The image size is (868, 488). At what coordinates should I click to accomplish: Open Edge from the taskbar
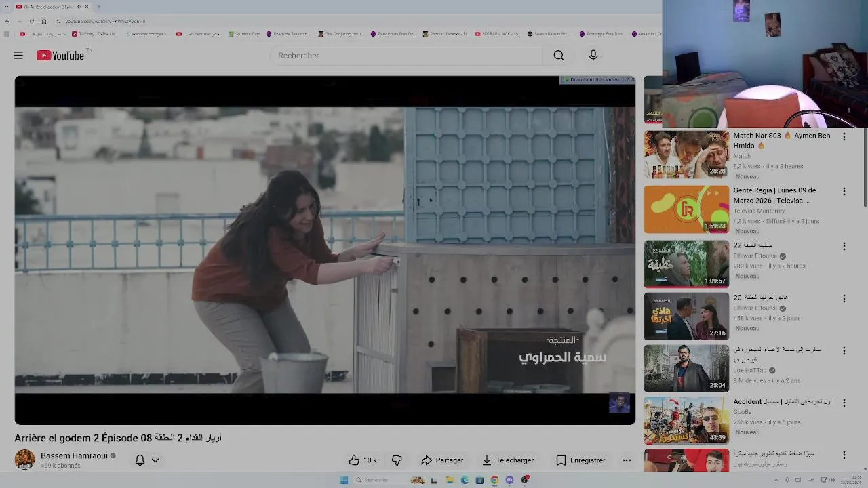click(465, 480)
